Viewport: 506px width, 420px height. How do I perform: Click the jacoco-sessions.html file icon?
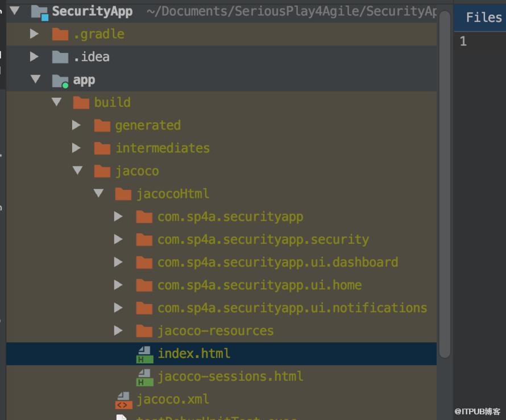144,377
